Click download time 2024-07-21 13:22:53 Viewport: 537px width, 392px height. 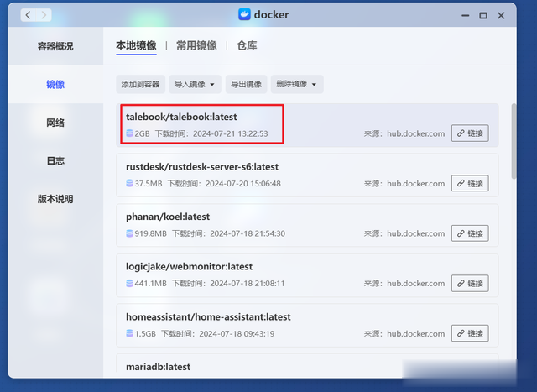point(231,133)
